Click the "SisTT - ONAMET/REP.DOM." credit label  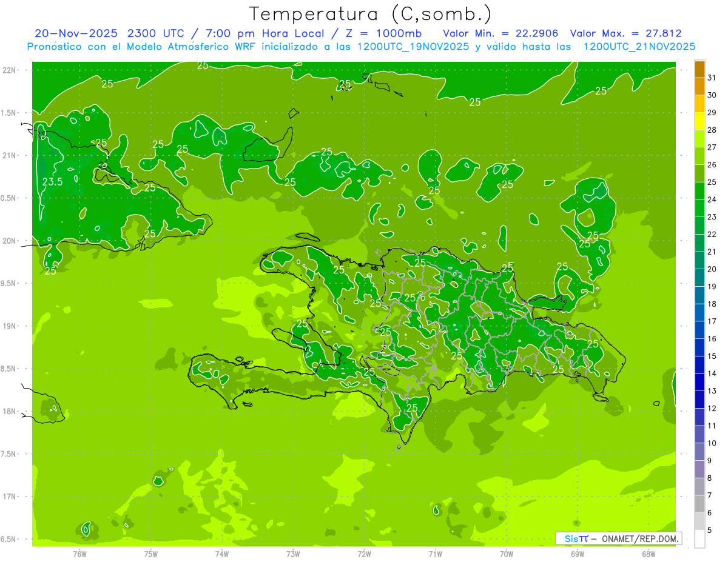619,538
